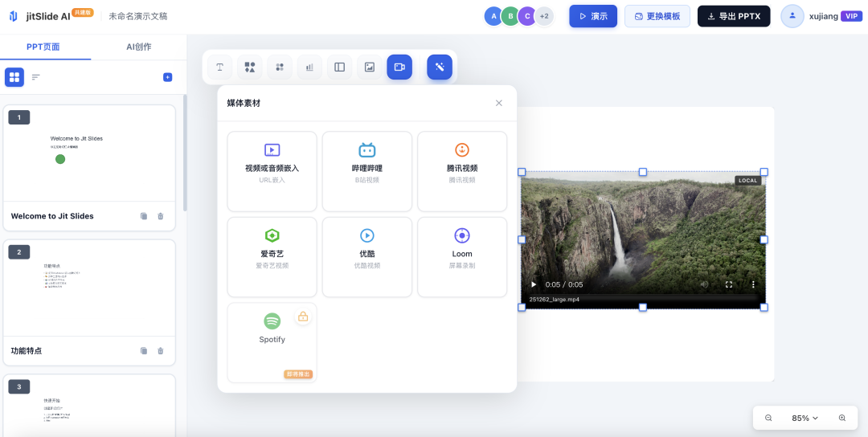Open the AI magic wand tool
Screen dimensions: 868x437
(440, 67)
